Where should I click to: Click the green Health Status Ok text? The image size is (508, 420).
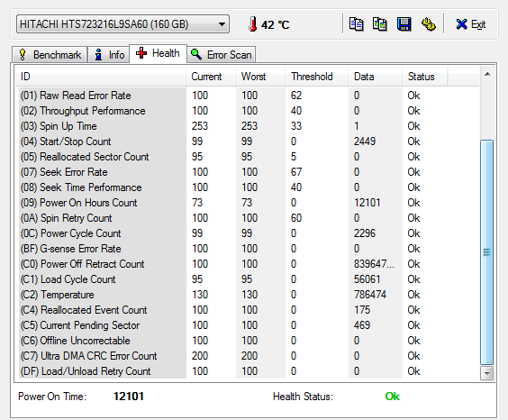tap(393, 397)
